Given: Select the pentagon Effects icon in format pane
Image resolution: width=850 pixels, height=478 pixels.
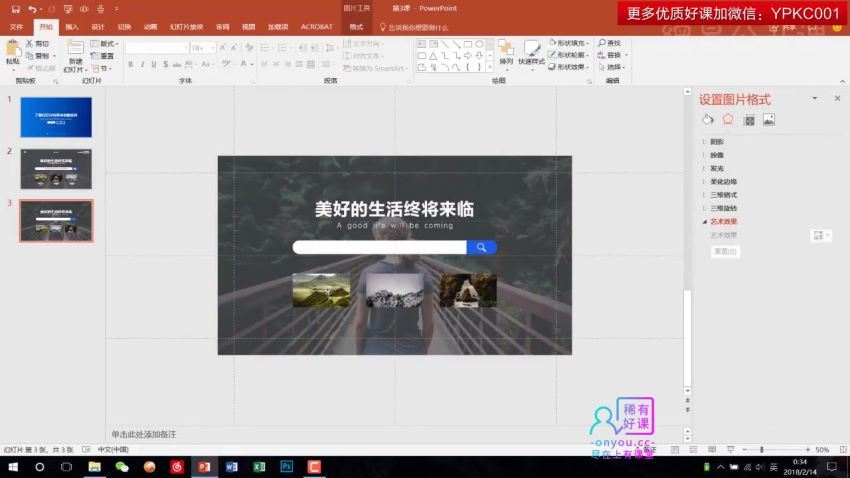Looking at the screenshot, I should click(x=728, y=119).
